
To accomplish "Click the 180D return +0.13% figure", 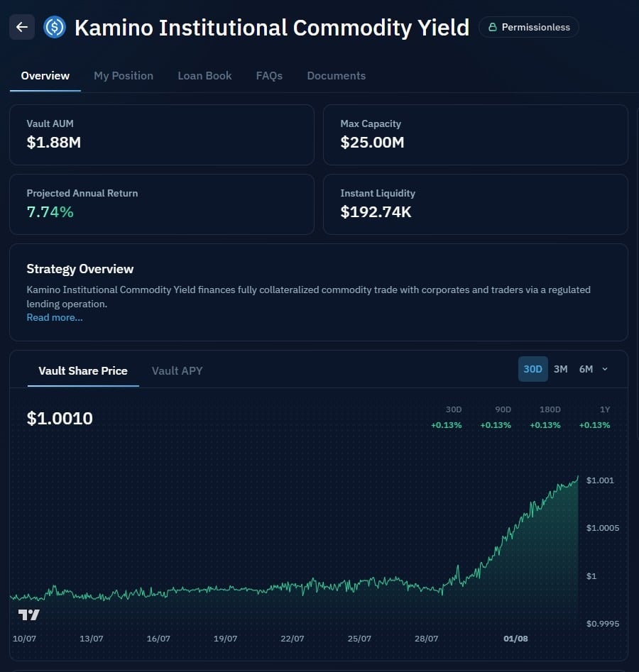I will point(545,425).
